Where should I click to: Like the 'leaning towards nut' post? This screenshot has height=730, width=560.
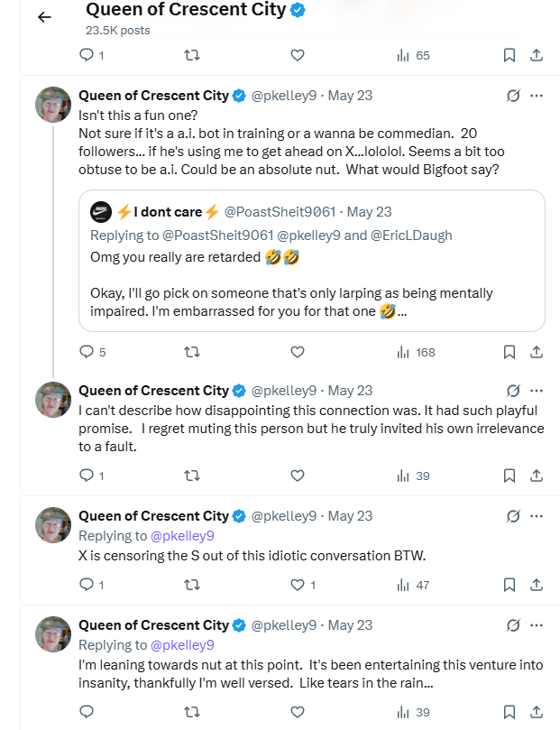[298, 712]
